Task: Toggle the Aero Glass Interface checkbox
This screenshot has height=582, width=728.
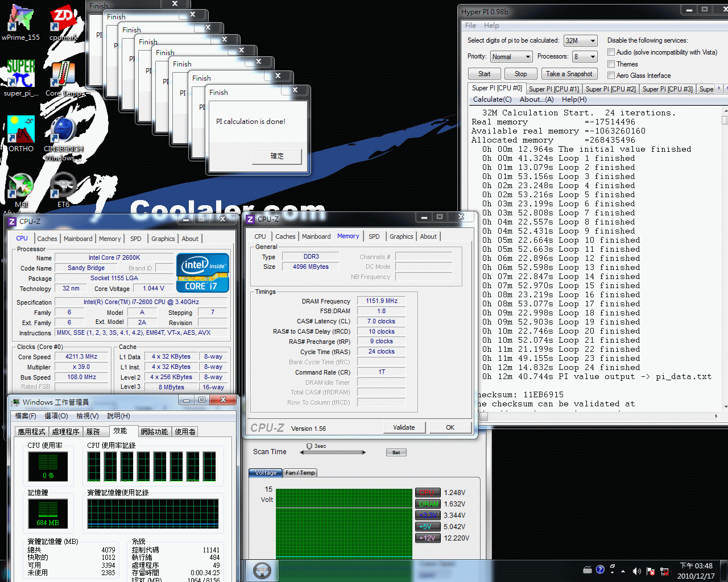Action: pyautogui.click(x=611, y=76)
